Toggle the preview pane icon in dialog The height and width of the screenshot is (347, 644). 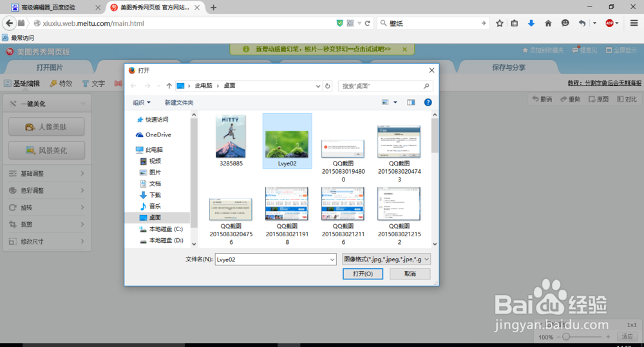tap(411, 102)
